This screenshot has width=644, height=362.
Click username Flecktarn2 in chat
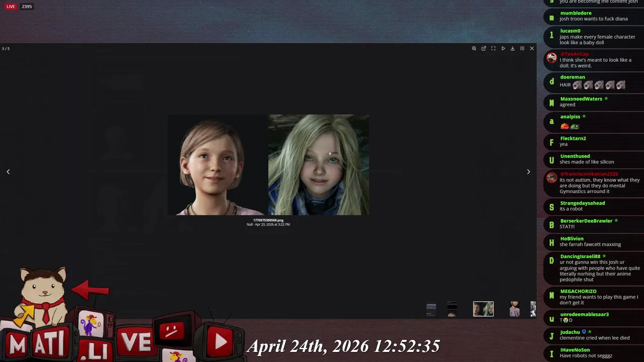click(x=573, y=138)
